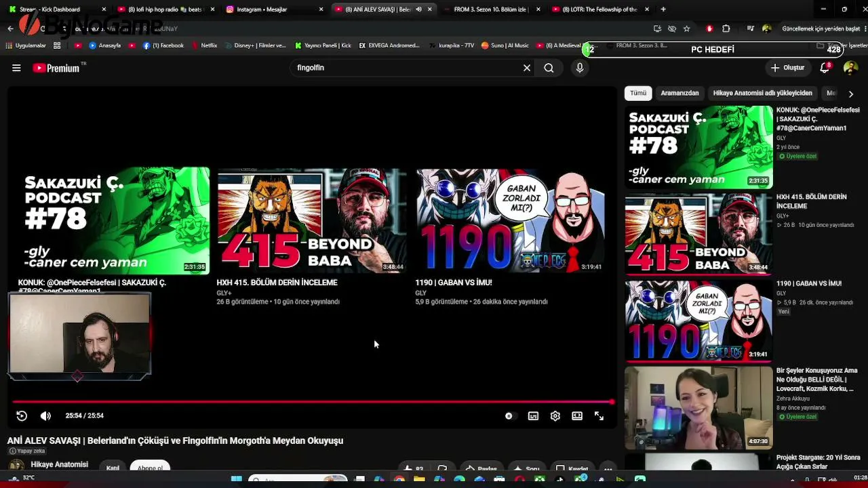Viewport: 868px width, 488px height.
Task: Enter fullscreen on the video player
Action: pos(599,416)
